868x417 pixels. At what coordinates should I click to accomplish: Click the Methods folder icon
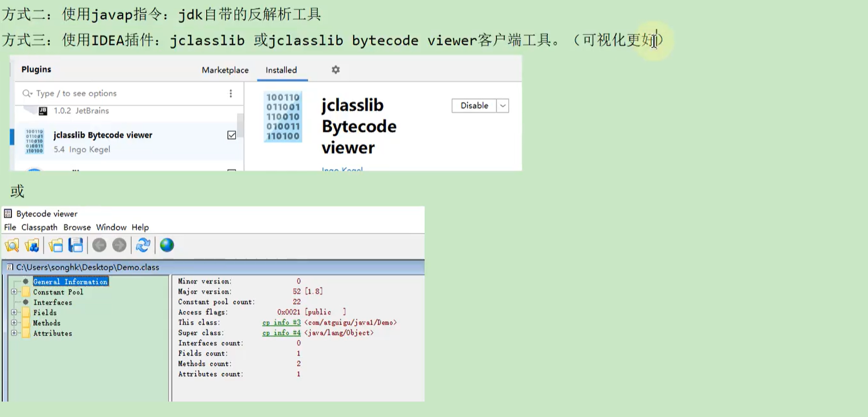click(x=26, y=323)
